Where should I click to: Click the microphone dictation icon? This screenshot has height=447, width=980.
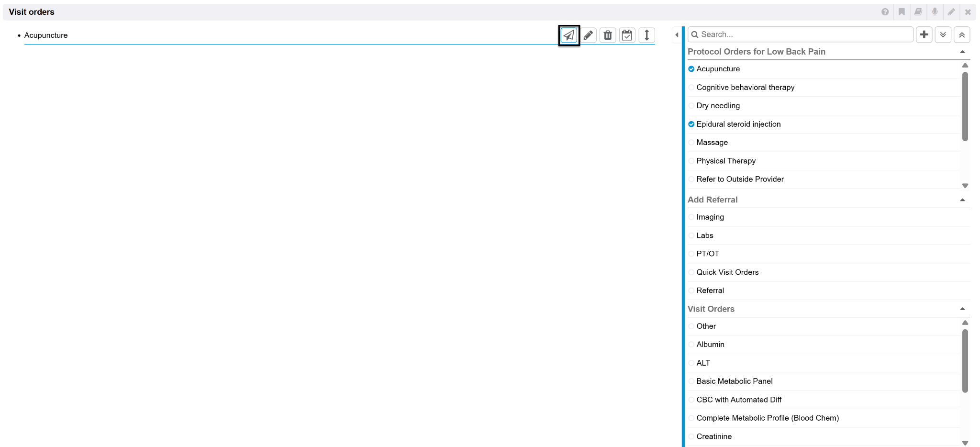935,12
